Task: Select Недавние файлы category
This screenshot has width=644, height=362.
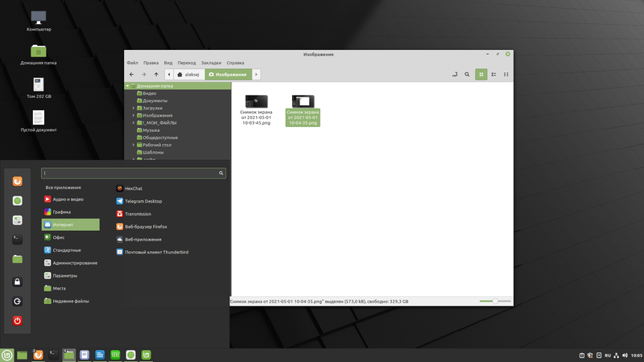Action: 71,301
